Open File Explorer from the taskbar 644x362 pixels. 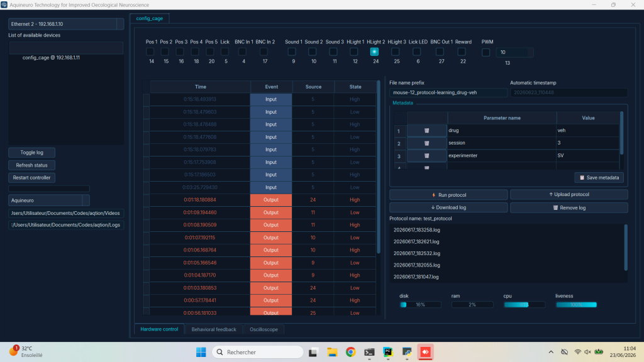point(332,352)
